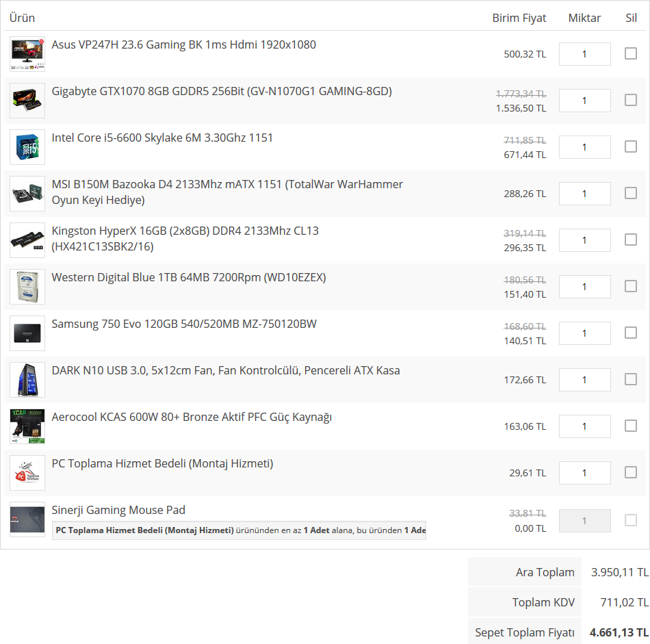Click the Aerocool KCAS power supply thumbnail

(27, 426)
